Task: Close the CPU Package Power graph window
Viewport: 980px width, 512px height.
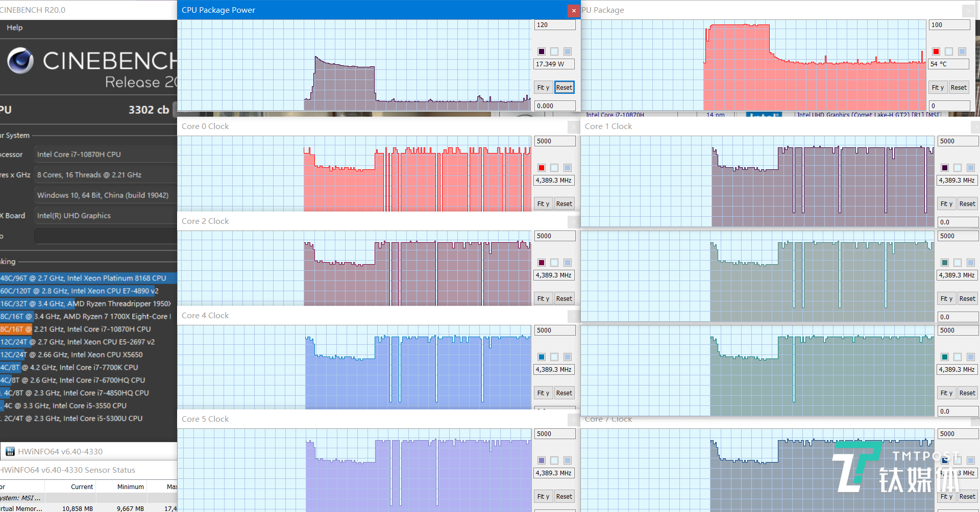Action: click(x=574, y=10)
